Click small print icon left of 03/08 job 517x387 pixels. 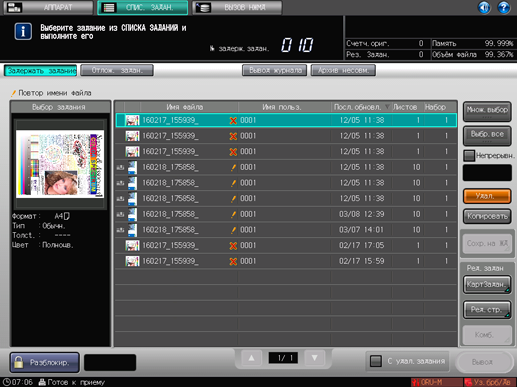pyautogui.click(x=120, y=214)
